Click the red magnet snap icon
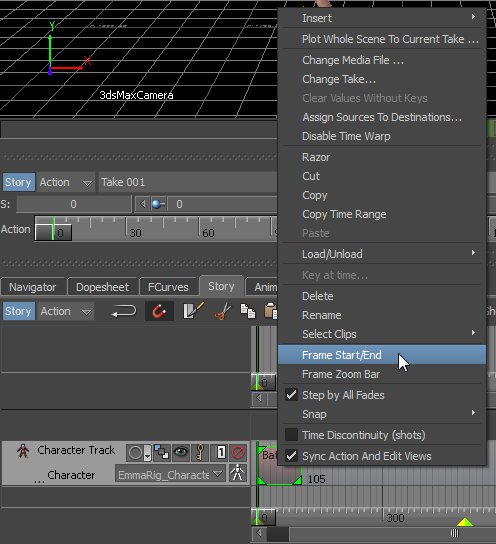 (159, 311)
